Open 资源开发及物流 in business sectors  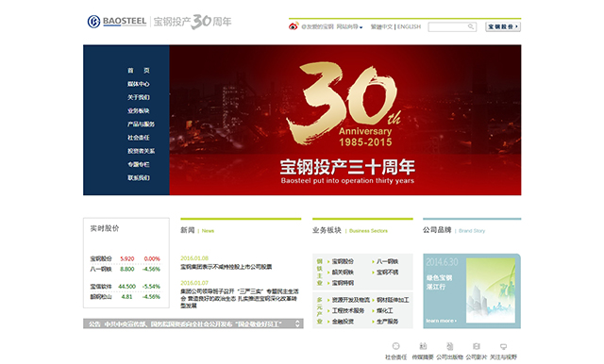point(350,300)
